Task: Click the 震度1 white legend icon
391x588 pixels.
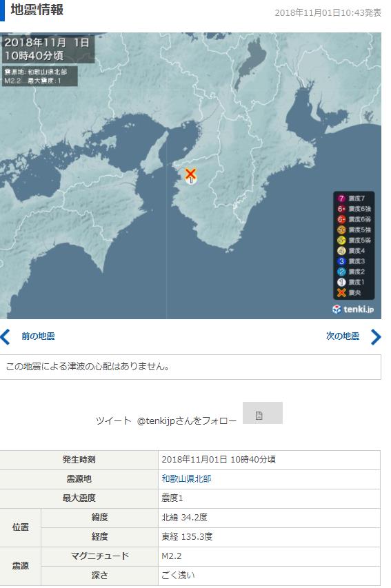Action: point(341,282)
